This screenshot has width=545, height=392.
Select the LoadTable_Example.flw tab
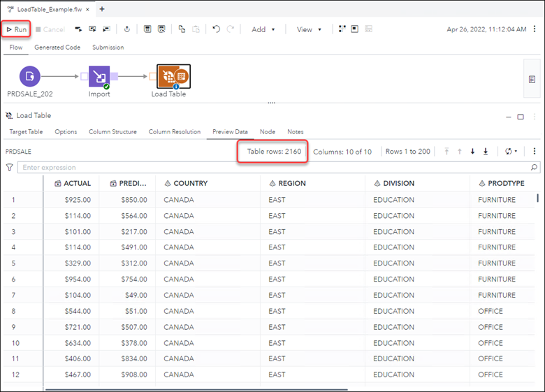[50, 9]
